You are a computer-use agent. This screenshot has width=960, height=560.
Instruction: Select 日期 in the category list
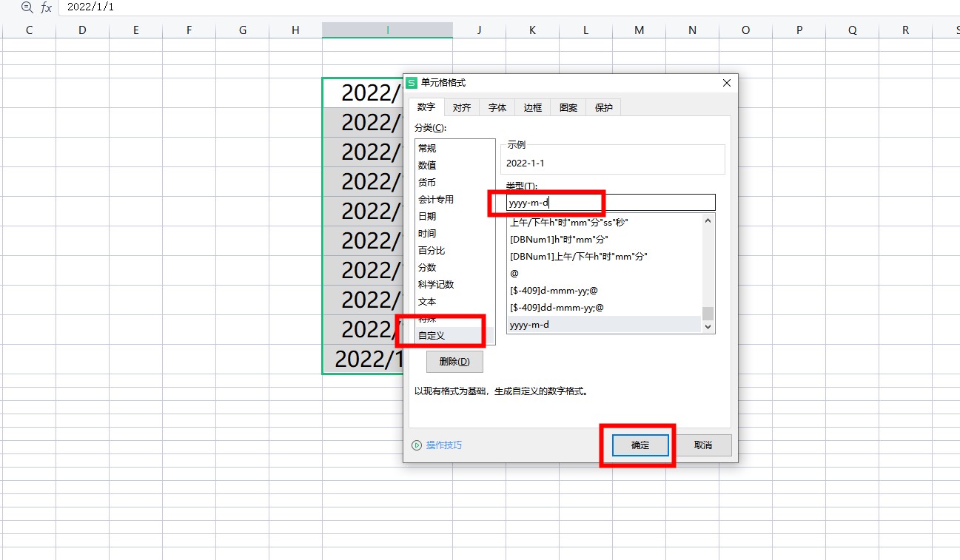pyautogui.click(x=427, y=217)
